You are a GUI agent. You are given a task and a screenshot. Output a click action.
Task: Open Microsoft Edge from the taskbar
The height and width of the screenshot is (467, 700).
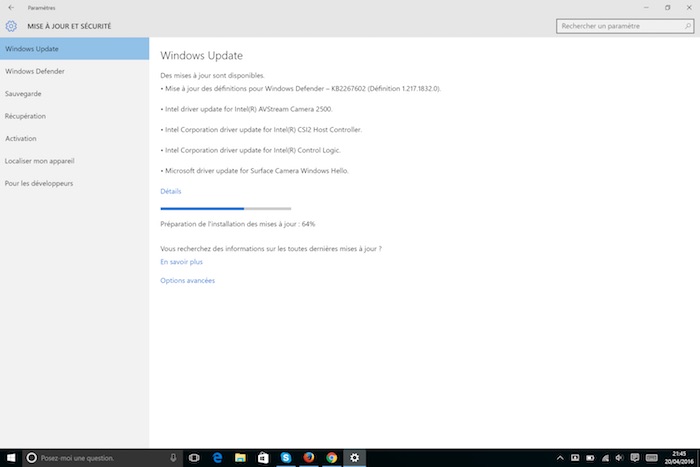point(215,457)
